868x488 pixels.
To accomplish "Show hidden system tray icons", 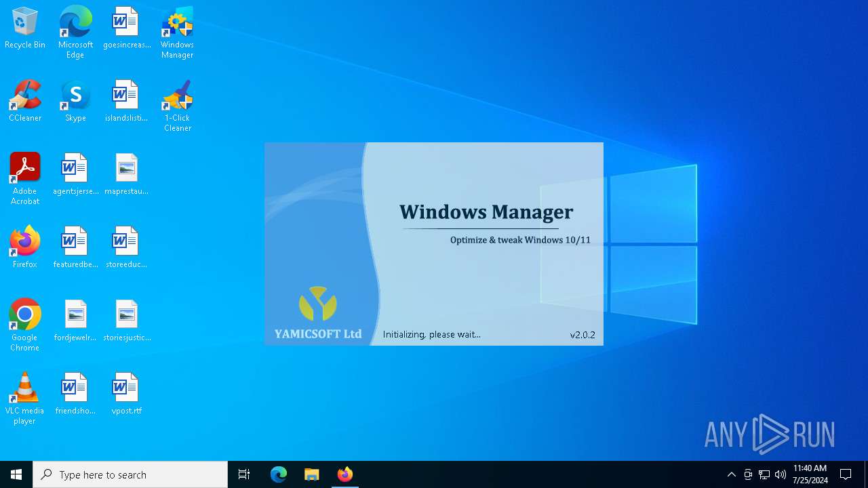I will click(x=731, y=474).
